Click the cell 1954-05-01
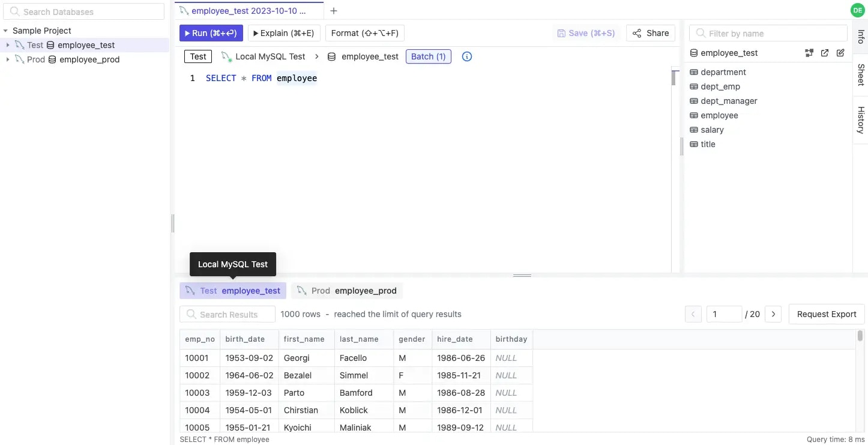Image resolution: width=868 pixels, height=445 pixels. click(x=249, y=410)
